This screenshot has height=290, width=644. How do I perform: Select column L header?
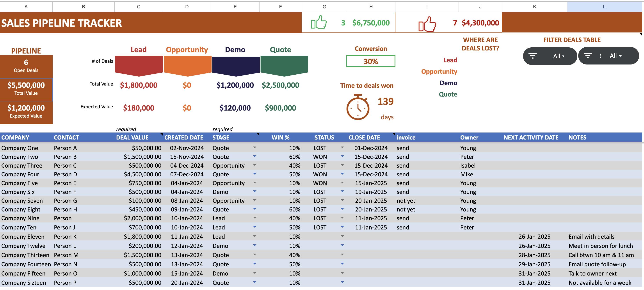pos(604,7)
